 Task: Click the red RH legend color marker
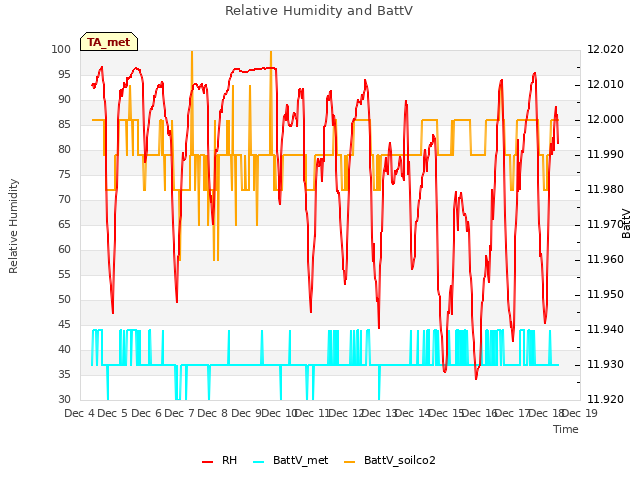[x=207, y=462]
